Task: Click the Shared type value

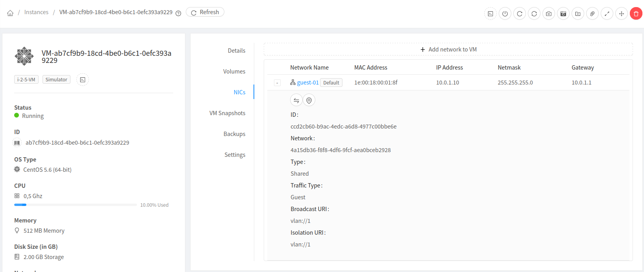Action: (x=300, y=174)
